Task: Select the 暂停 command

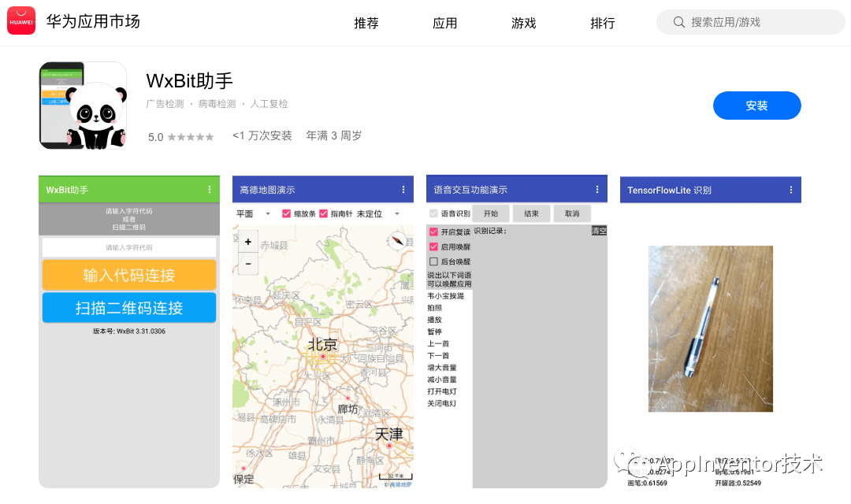Action: [435, 332]
